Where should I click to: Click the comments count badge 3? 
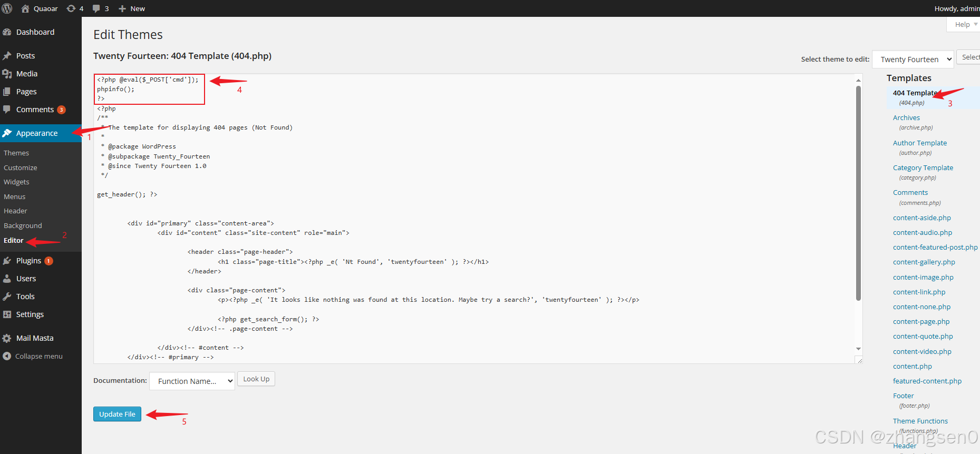62,110
